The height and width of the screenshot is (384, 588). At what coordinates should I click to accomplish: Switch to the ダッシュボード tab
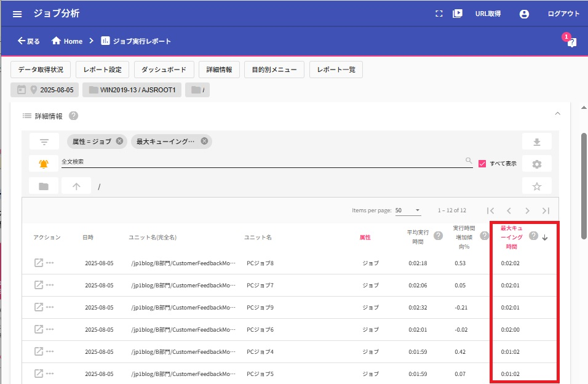tap(164, 70)
